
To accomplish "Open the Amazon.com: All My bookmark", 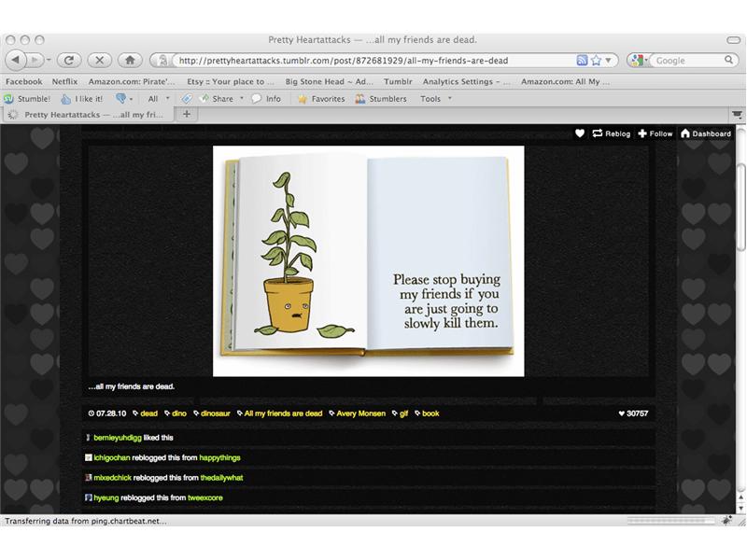I will pos(565,81).
